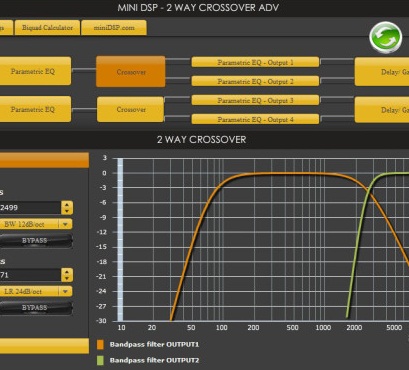Decrease the 2499 frequency with down arrow
409x370 pixels.
click(x=67, y=211)
